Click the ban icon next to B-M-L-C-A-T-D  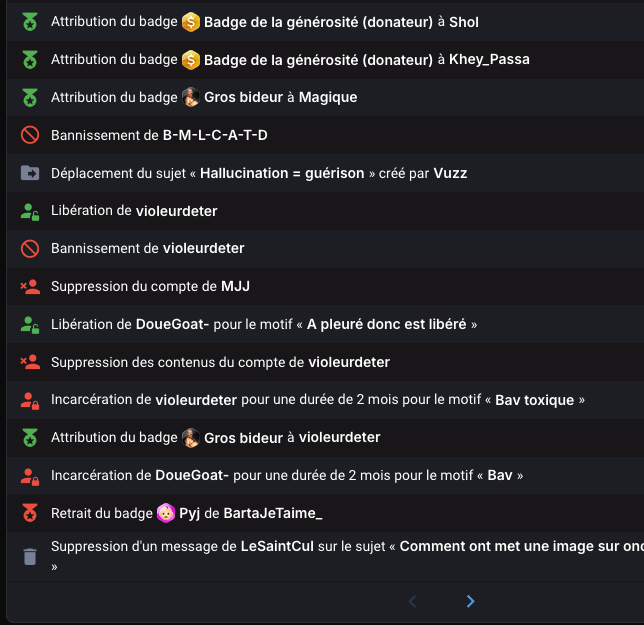click(x=30, y=135)
